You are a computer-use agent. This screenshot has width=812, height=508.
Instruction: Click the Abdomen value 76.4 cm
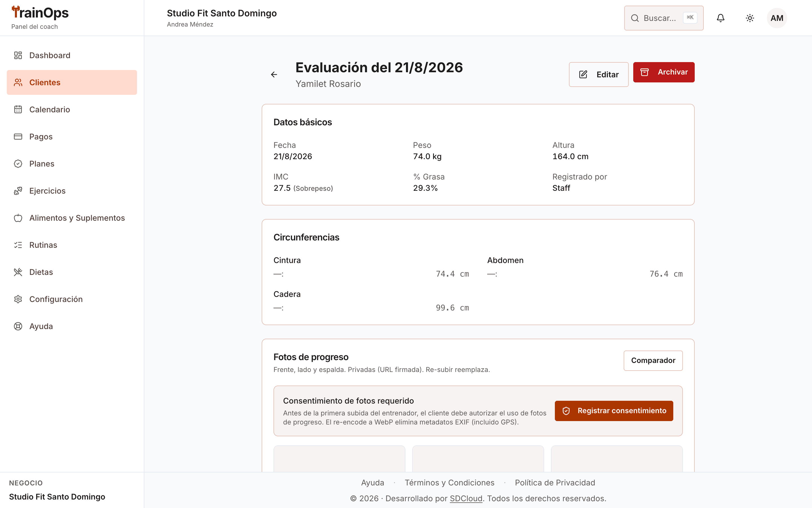[x=666, y=274]
